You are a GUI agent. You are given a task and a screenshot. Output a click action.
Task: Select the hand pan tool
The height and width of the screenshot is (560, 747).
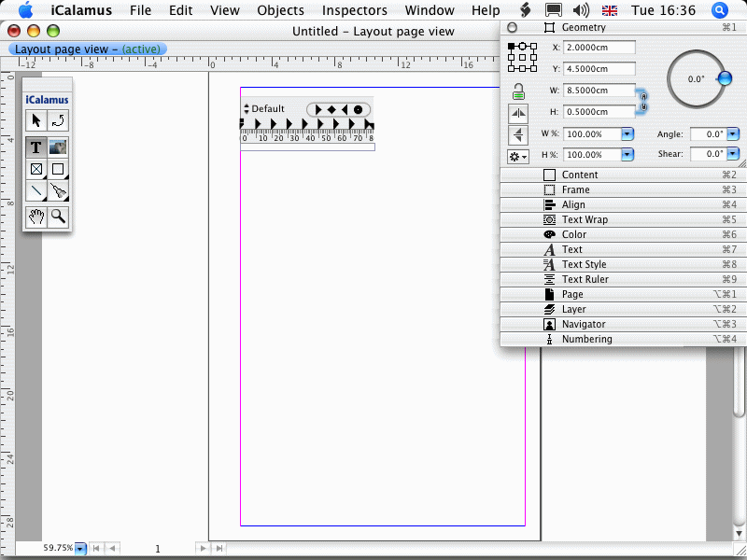coord(35,217)
